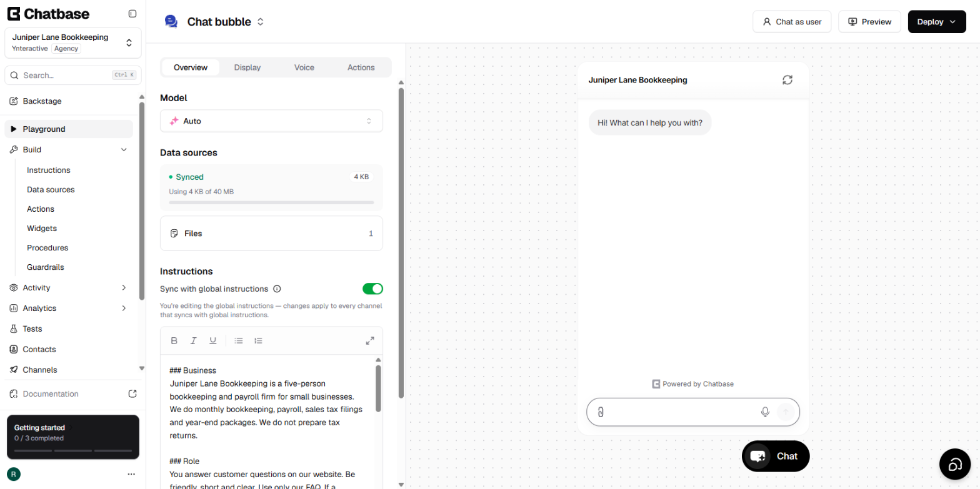Viewport: 980px width, 489px height.
Task: Open Guardrails under Build
Action: 46,267
